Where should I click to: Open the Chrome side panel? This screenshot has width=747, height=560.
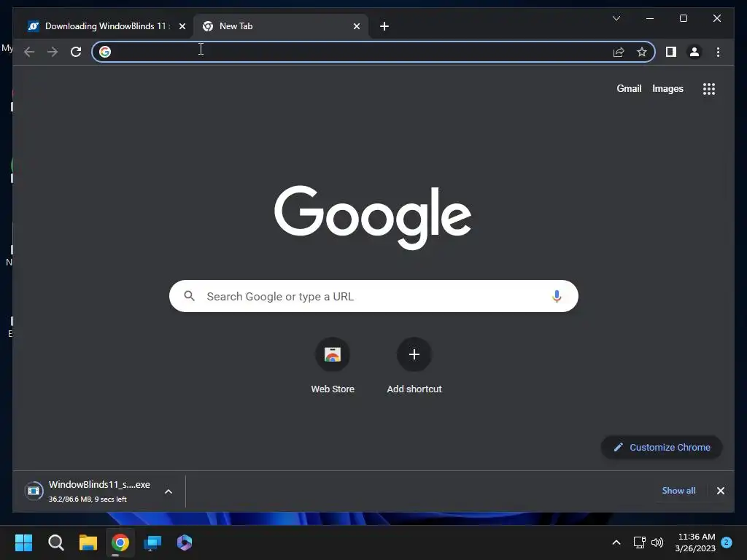tap(671, 52)
